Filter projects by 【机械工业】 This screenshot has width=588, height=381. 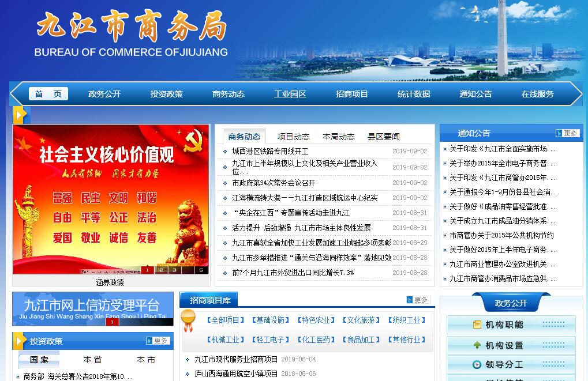[x=226, y=339]
